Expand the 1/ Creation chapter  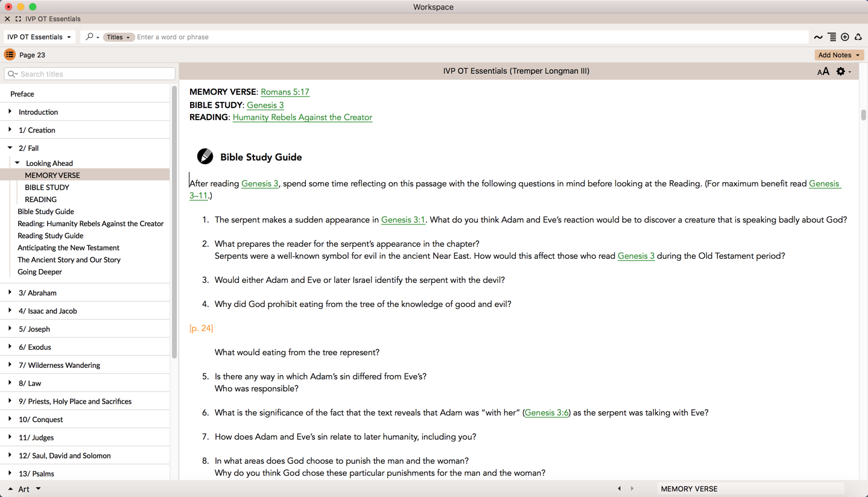(x=10, y=130)
